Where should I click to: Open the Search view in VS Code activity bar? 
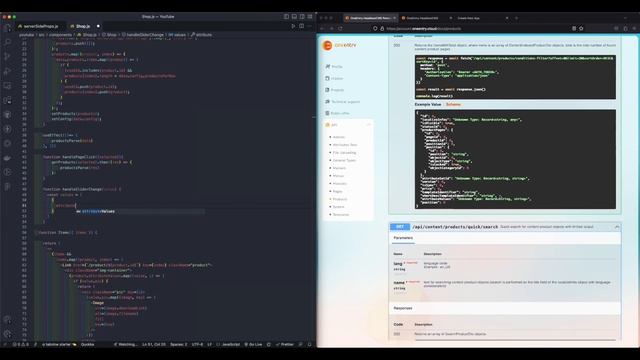[7, 42]
